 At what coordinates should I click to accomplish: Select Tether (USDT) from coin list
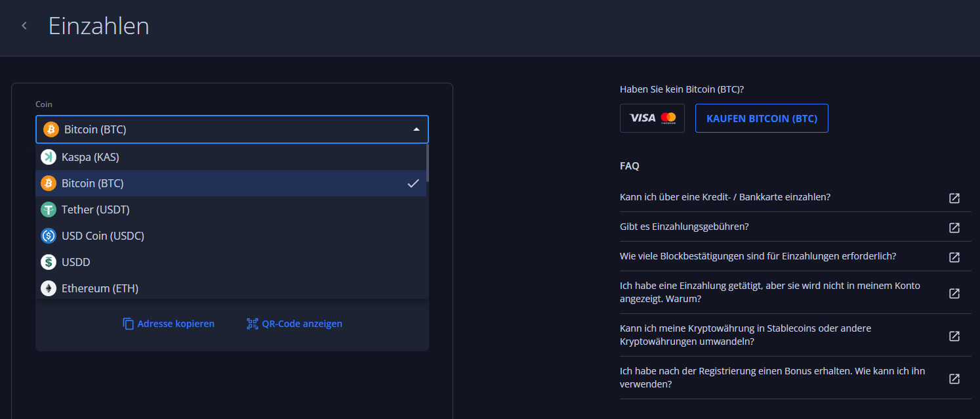(231, 209)
